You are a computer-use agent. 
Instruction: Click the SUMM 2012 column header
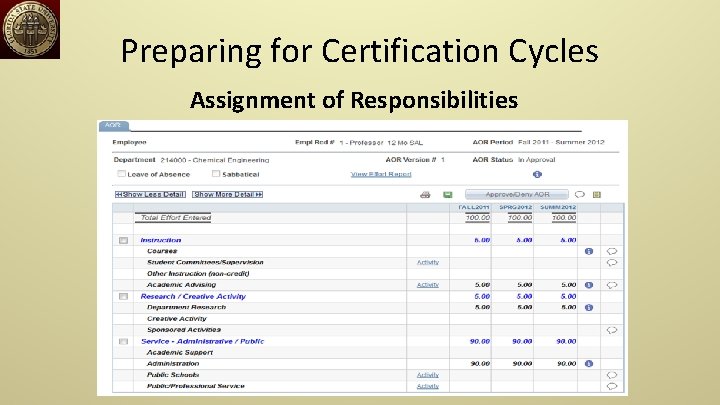coord(558,208)
